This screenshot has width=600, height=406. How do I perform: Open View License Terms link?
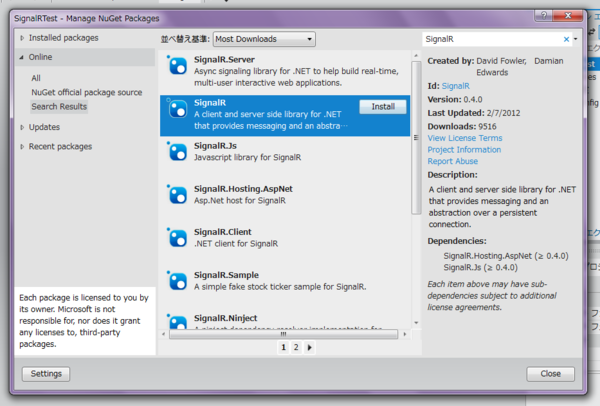pyautogui.click(x=465, y=138)
